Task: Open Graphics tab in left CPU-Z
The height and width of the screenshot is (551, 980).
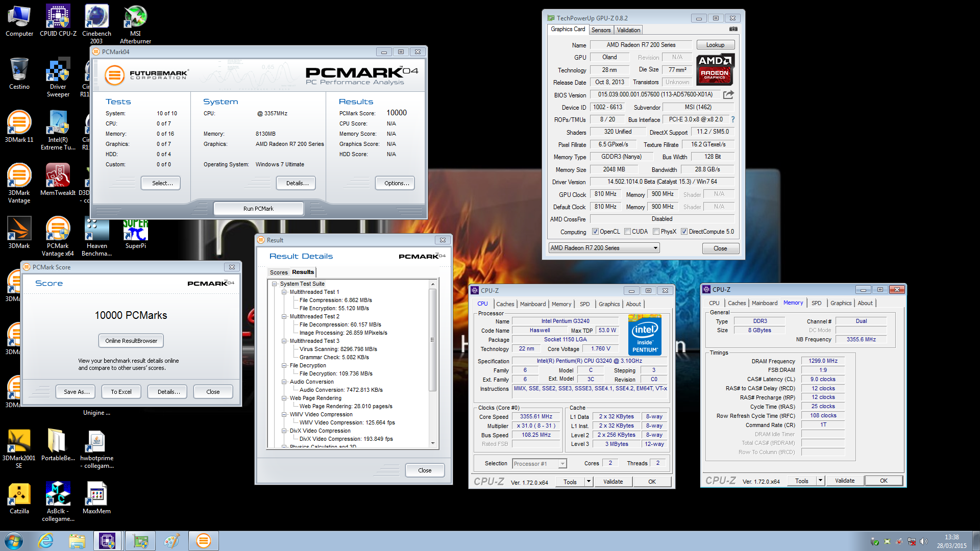Action: pos(609,304)
